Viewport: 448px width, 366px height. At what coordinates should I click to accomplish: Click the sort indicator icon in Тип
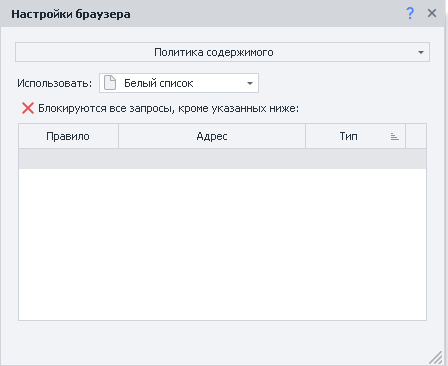click(395, 136)
